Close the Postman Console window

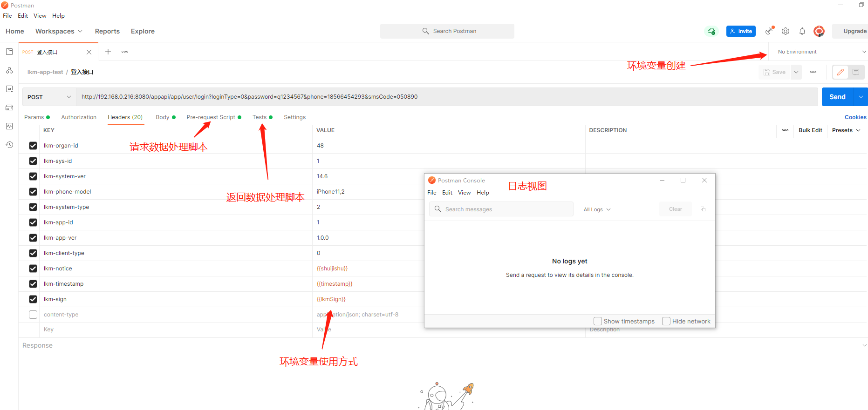coord(704,180)
